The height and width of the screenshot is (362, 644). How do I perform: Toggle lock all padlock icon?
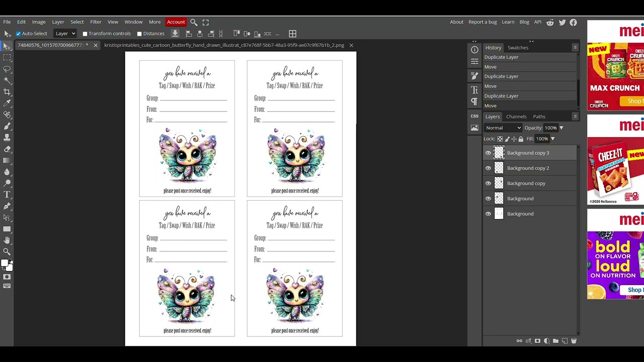click(521, 139)
